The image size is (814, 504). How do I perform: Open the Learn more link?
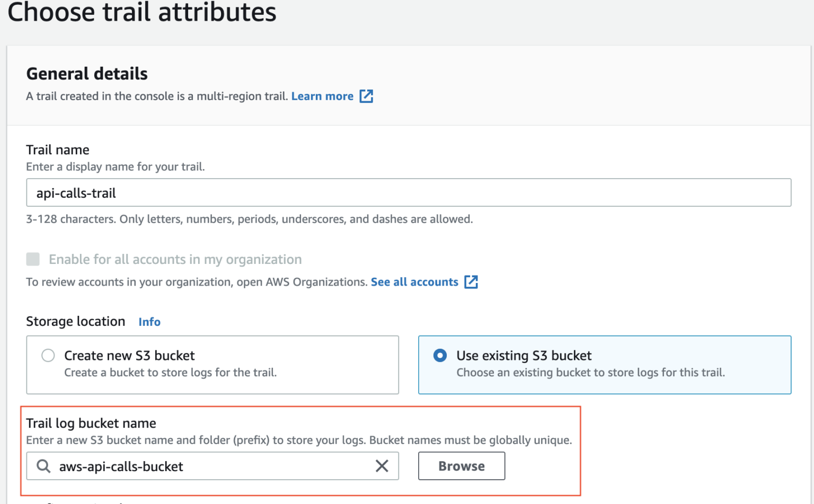[x=322, y=96]
